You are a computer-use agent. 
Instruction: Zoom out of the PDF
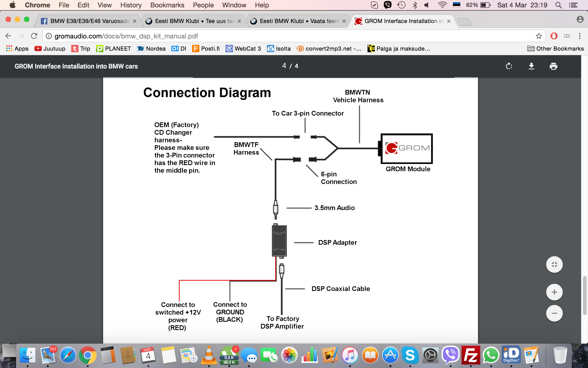(554, 313)
